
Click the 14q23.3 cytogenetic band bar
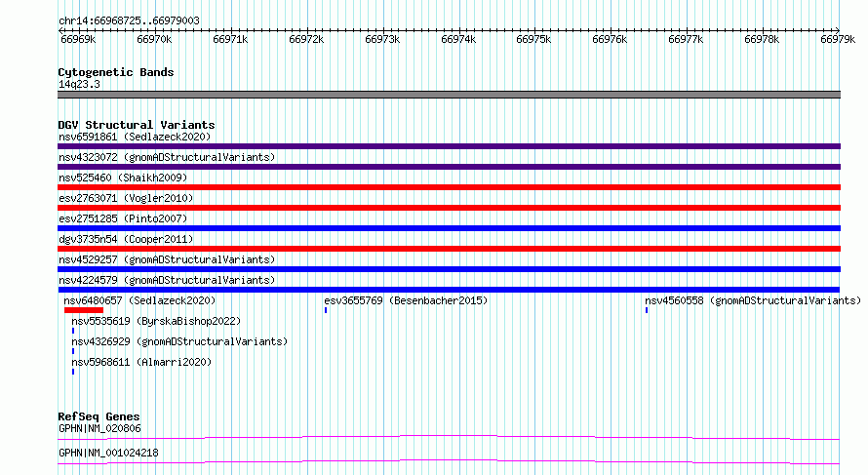[x=449, y=95]
